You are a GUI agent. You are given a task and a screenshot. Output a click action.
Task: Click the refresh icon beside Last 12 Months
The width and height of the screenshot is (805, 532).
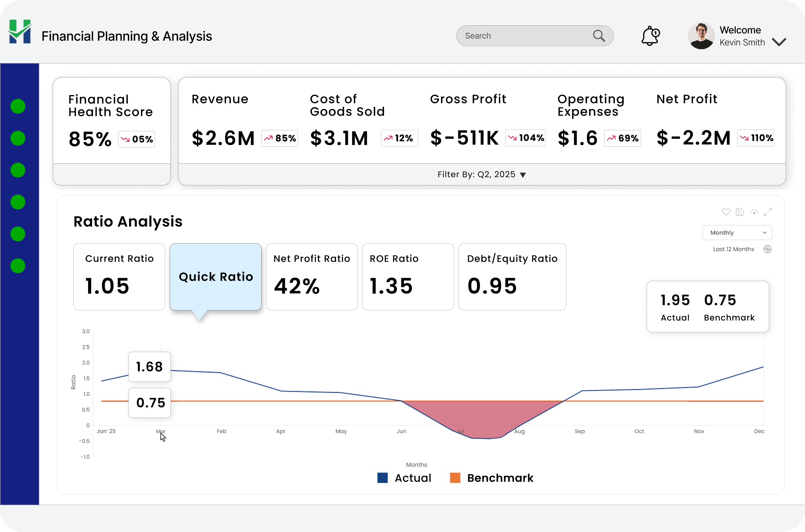point(767,249)
